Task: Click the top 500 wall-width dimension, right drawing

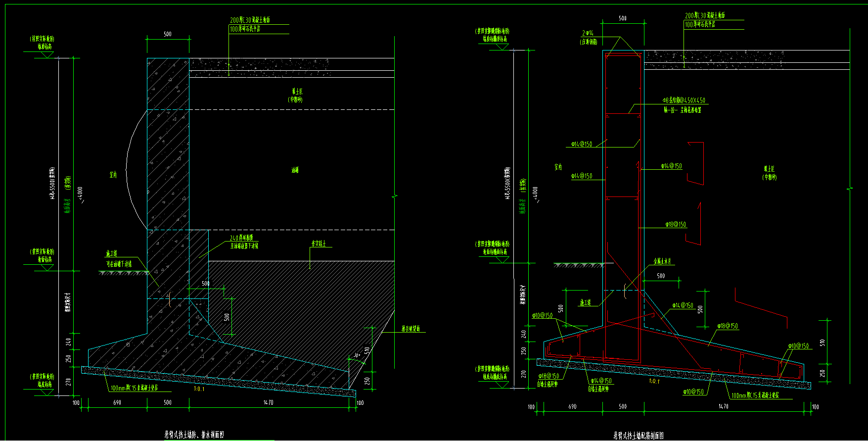Action: click(623, 18)
